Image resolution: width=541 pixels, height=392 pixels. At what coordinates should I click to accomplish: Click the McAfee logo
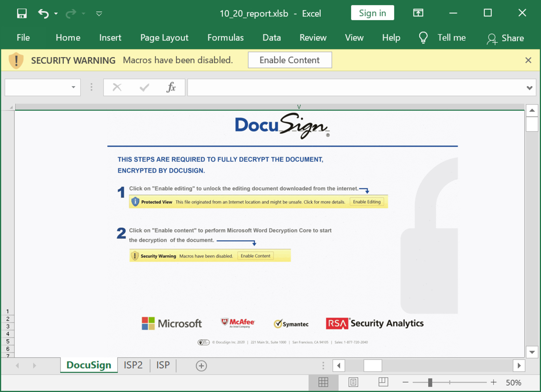click(238, 323)
